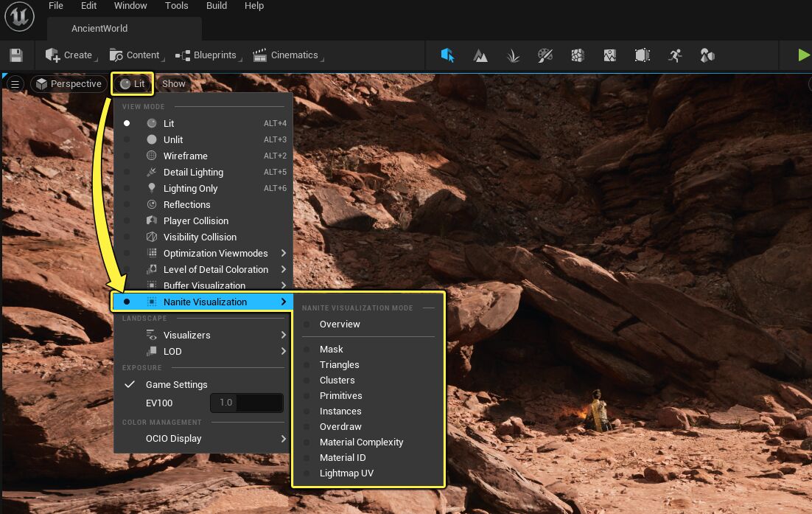Screen dimensions: 812x514
Task: Open the Edit menu
Action: 88,6
